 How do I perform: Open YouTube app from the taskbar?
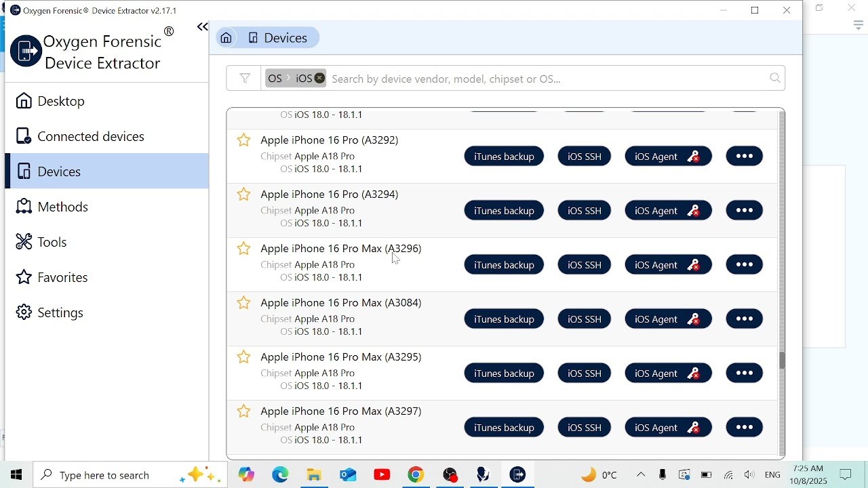pos(382,475)
